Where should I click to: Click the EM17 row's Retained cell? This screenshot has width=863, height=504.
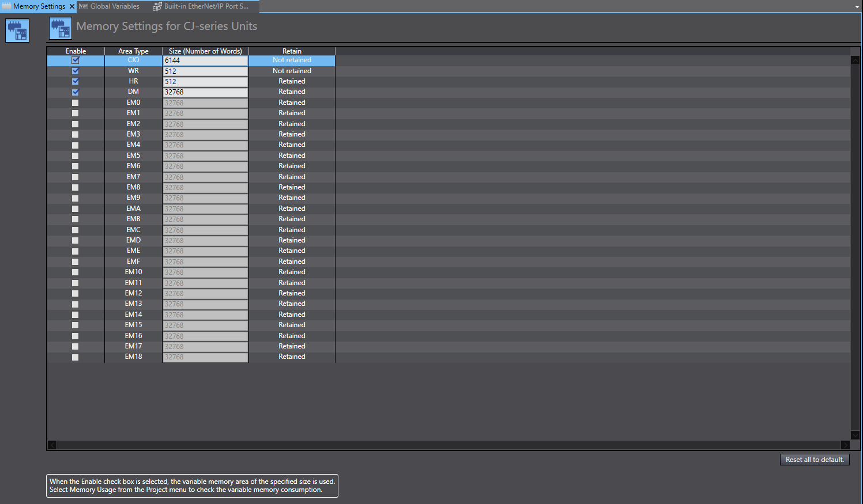tap(292, 346)
